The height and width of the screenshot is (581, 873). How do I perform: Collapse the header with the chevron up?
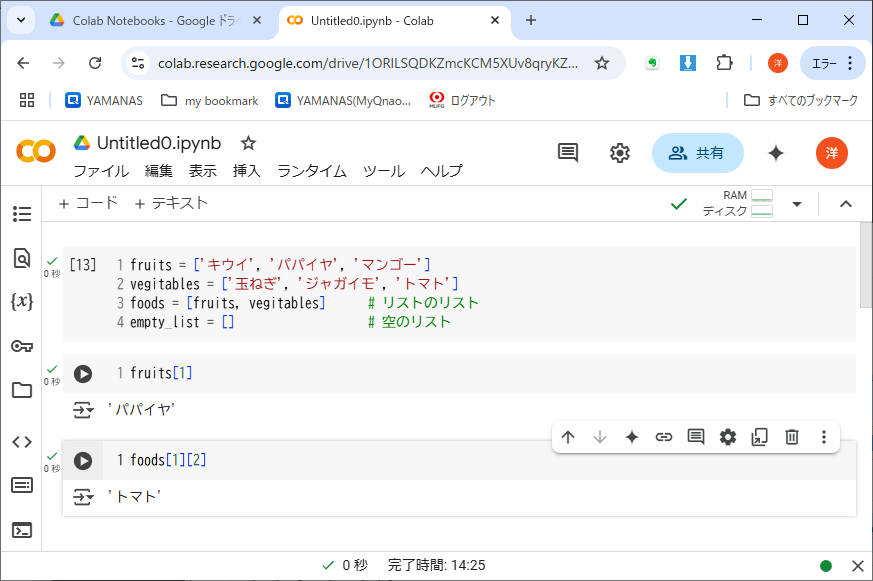pyautogui.click(x=845, y=204)
